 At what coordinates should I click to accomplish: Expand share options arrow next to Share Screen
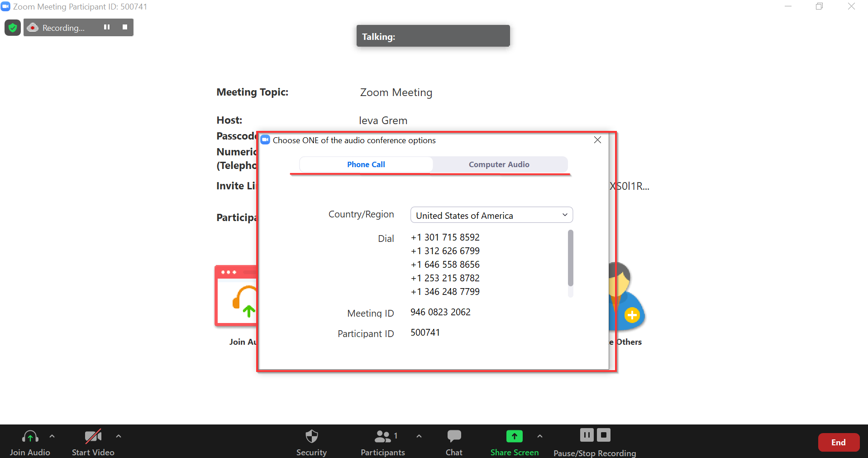pos(540,436)
